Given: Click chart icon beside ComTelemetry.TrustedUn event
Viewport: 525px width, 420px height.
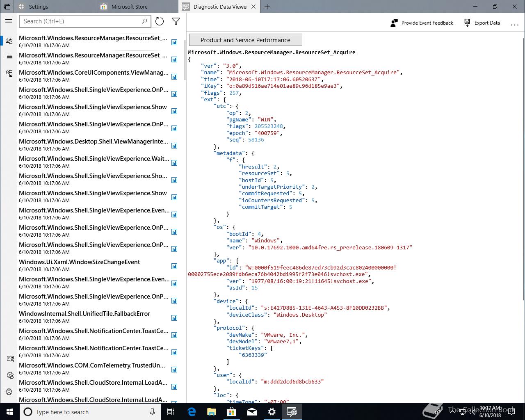Looking at the screenshot, I should 174,370.
